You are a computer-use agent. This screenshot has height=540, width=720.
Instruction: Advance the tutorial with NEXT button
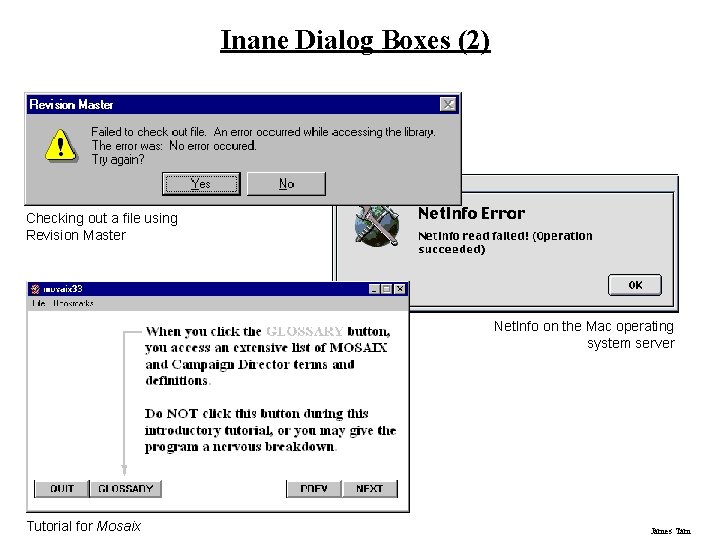coord(370,489)
